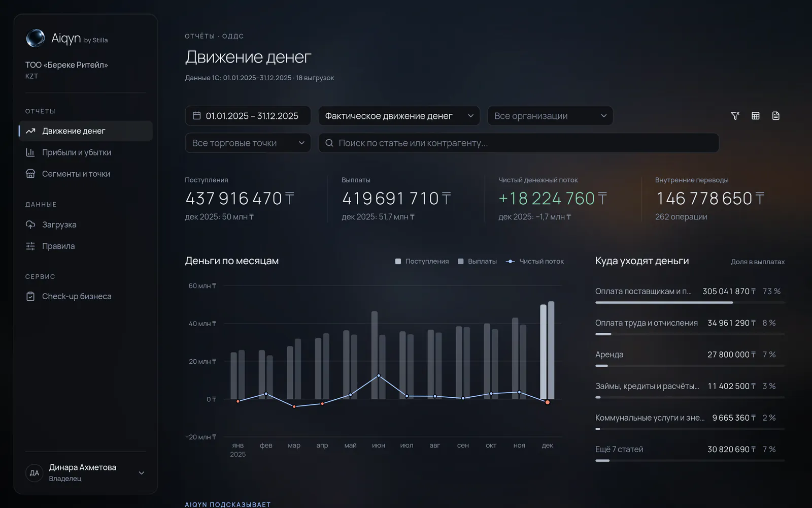Click the magnifier icon in search field
812x508 pixels.
tap(329, 143)
